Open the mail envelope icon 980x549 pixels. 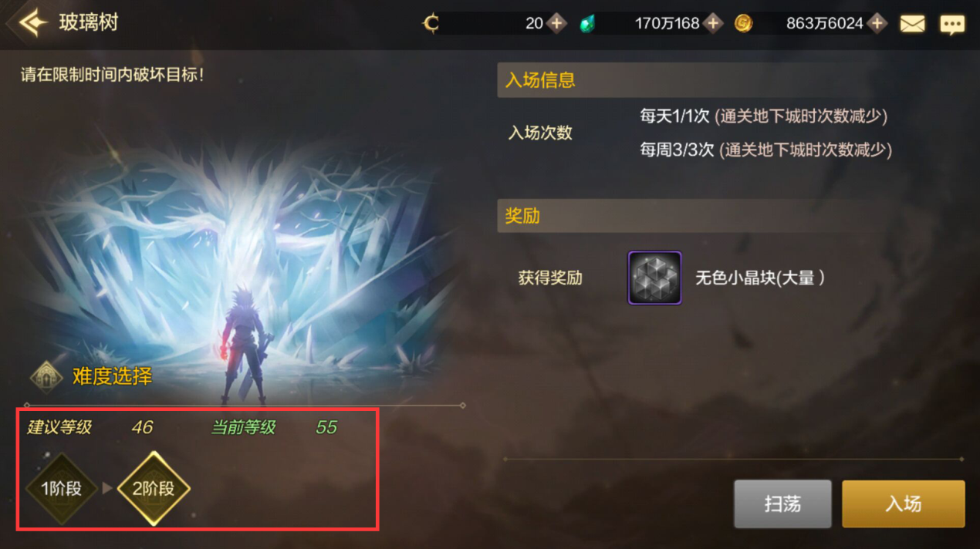(912, 24)
